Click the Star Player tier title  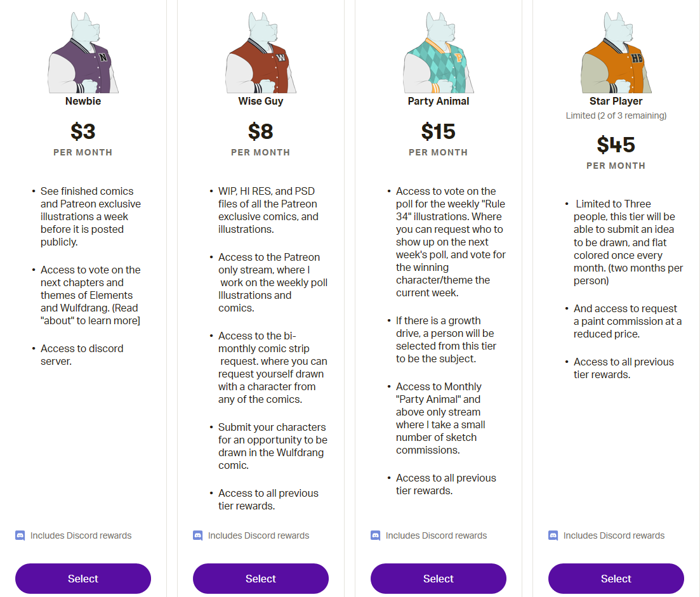click(x=616, y=101)
